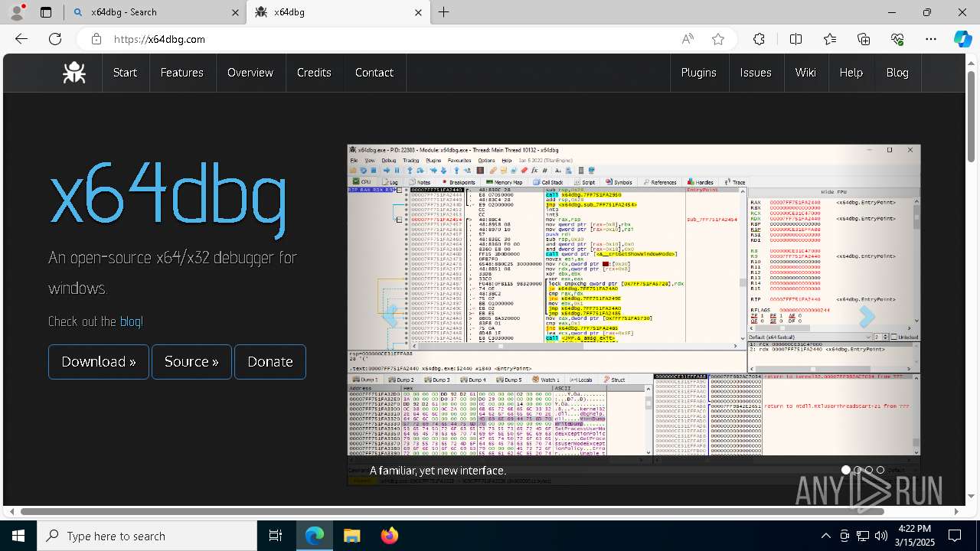Refresh the current page
980x551 pixels.
click(55, 39)
